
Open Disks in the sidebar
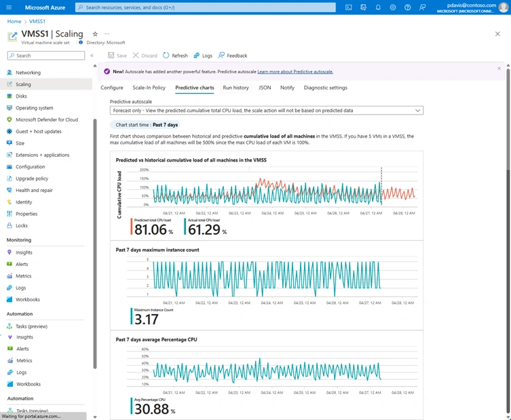point(21,96)
